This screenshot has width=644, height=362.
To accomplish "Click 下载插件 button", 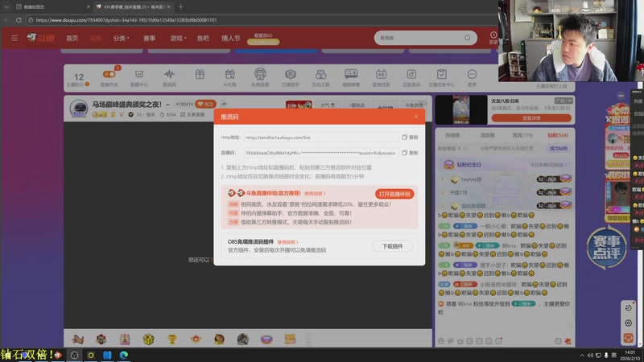I will pyautogui.click(x=392, y=246).
